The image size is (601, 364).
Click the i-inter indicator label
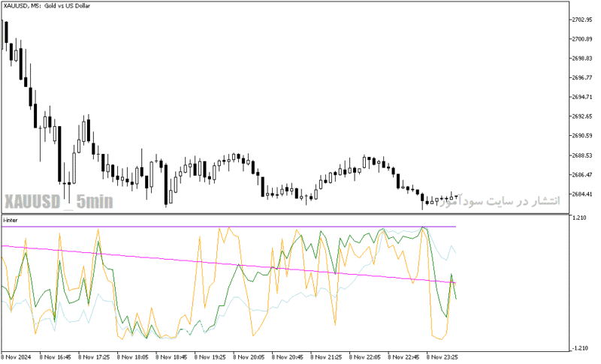pyautogui.click(x=11, y=220)
